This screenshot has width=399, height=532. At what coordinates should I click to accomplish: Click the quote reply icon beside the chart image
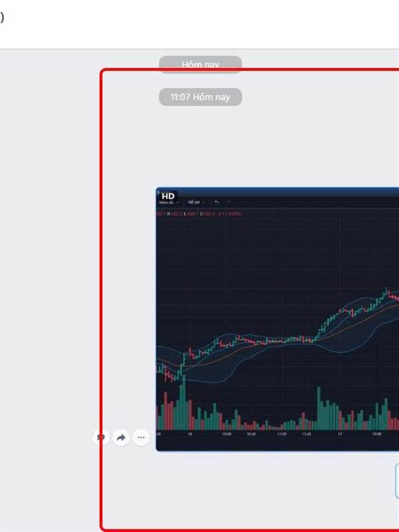pyautogui.click(x=101, y=438)
